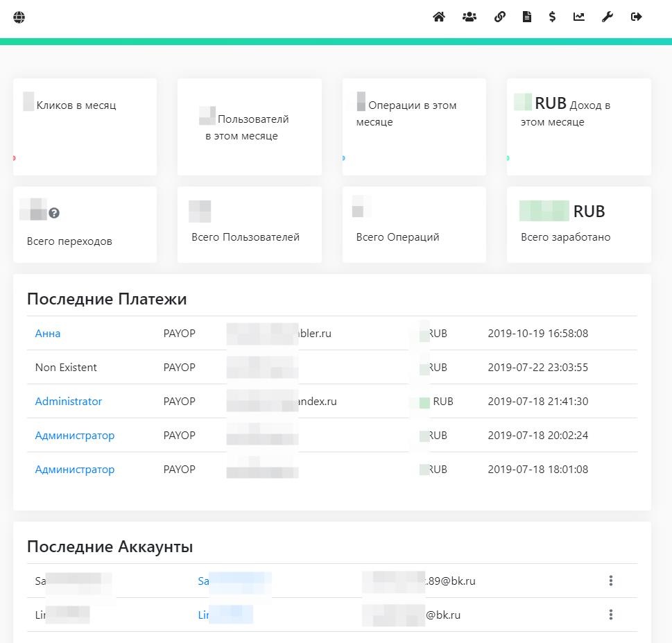Open the statistics chart icon
This screenshot has height=643, width=672.
click(579, 17)
